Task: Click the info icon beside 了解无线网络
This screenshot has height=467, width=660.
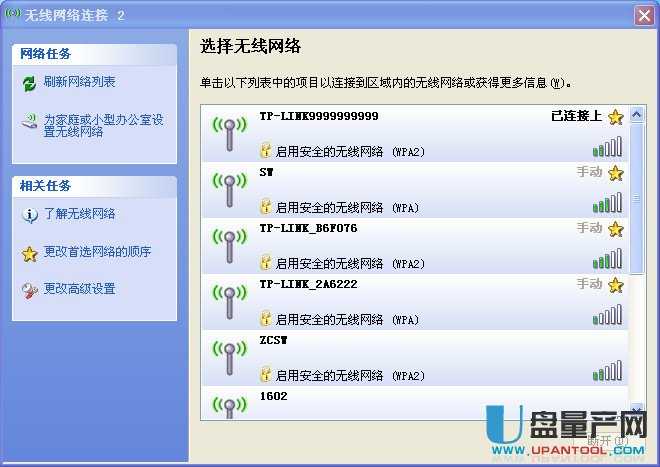Action: 29,214
